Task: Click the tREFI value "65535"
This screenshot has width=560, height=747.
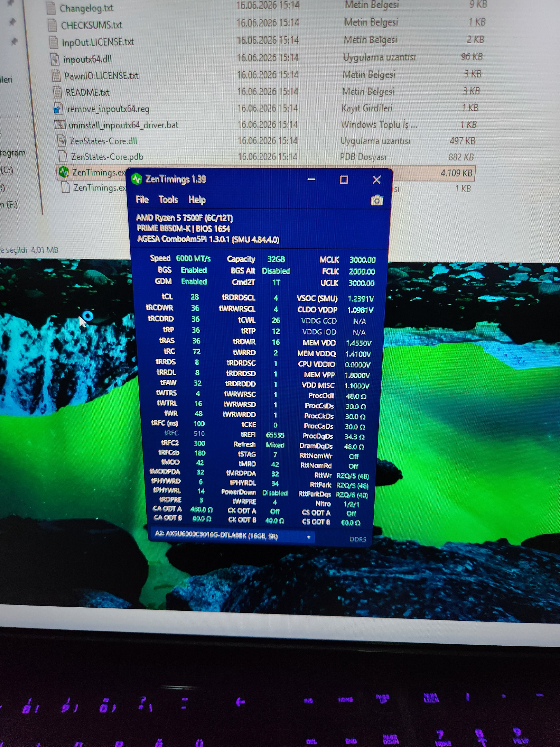Action: 275,435
